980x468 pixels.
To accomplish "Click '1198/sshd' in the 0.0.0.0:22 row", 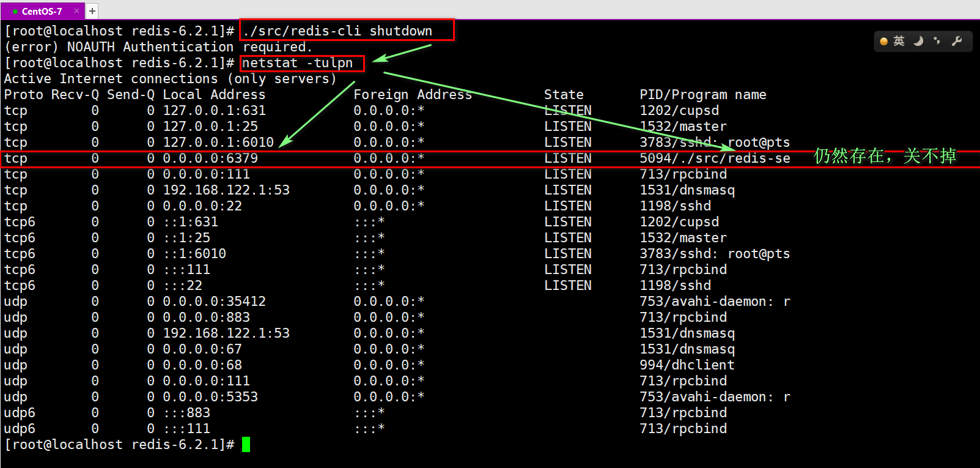I will click(x=675, y=206).
